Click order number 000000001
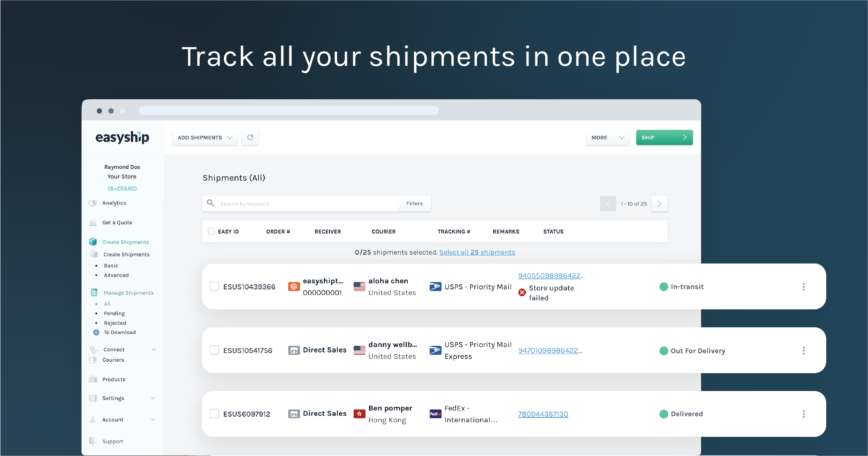The width and height of the screenshot is (868, 456). tap(322, 293)
